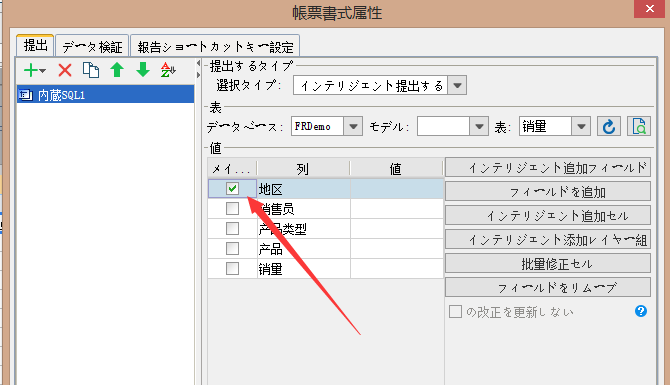This screenshot has height=385, width=670.
Task: Click the value cell for 销量 row
Action: click(397, 269)
